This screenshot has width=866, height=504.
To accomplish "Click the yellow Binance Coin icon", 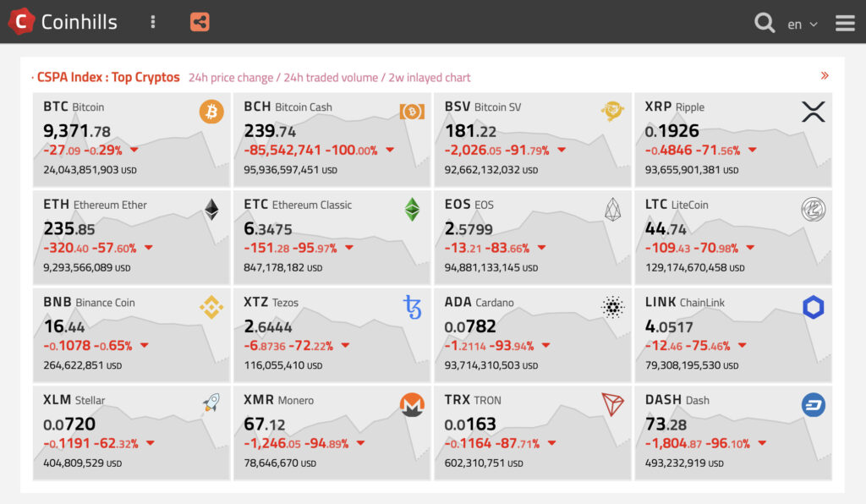I will point(211,307).
